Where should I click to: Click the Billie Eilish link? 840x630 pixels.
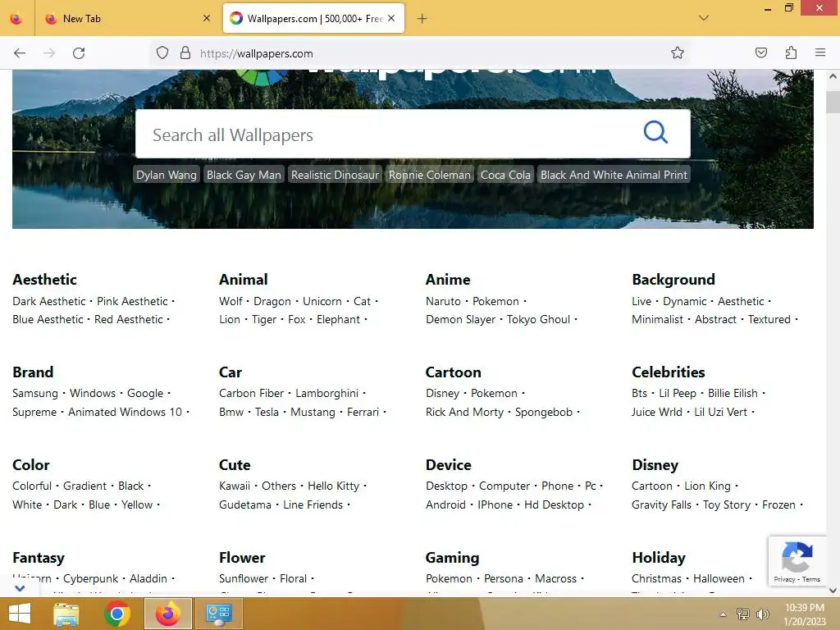click(733, 393)
